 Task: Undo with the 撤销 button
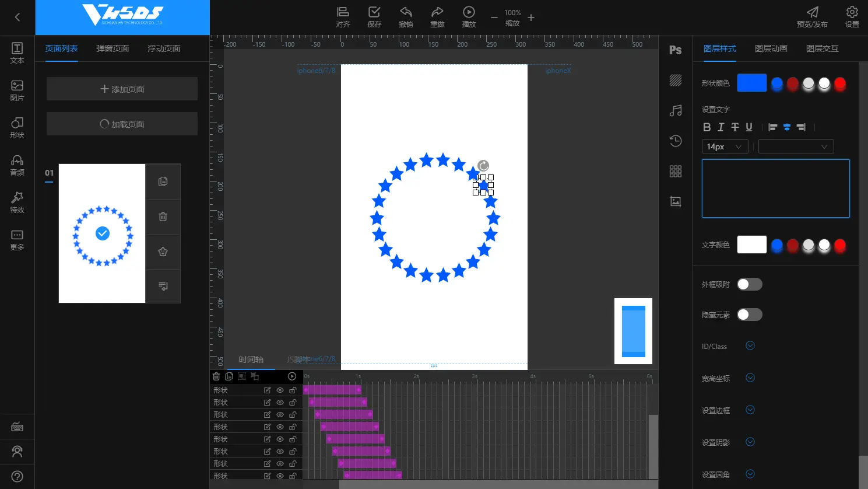tap(406, 18)
